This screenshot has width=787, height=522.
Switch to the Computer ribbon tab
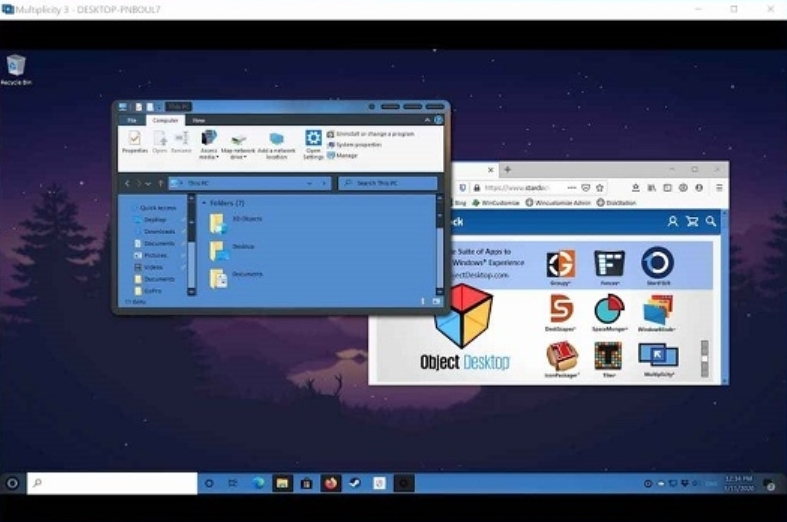point(165,120)
